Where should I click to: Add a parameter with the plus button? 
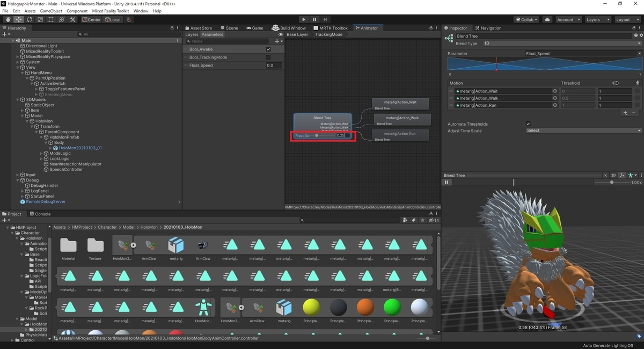click(x=278, y=41)
